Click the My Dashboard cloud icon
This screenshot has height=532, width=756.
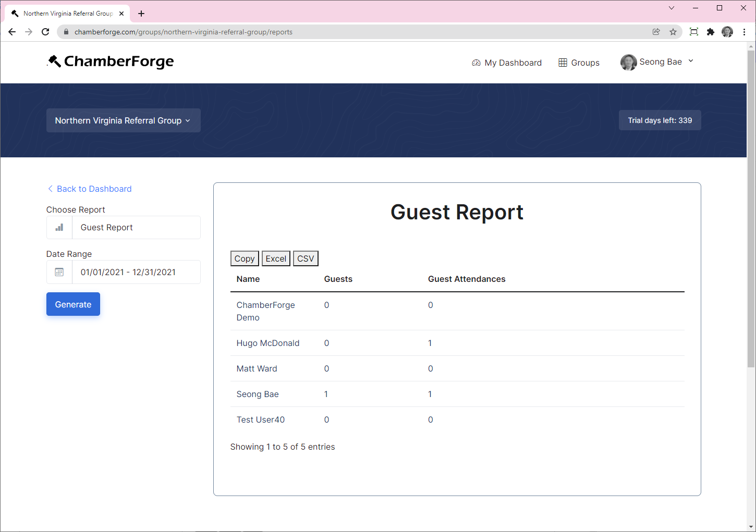coord(476,62)
